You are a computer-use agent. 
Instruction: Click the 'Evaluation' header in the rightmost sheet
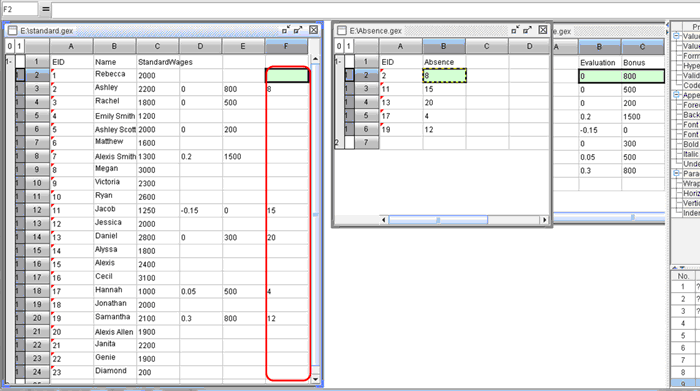600,62
